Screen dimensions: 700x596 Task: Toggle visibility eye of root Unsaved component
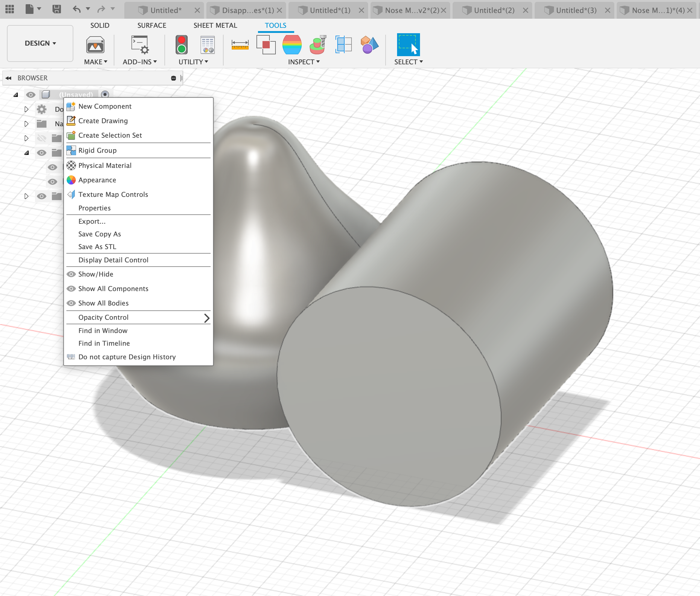pos(31,95)
